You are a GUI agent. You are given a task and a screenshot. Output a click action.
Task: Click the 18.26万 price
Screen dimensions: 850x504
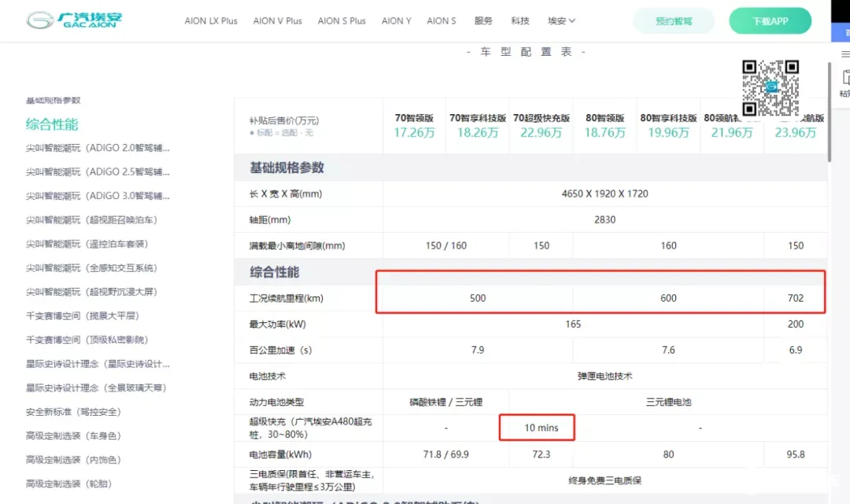(x=478, y=133)
